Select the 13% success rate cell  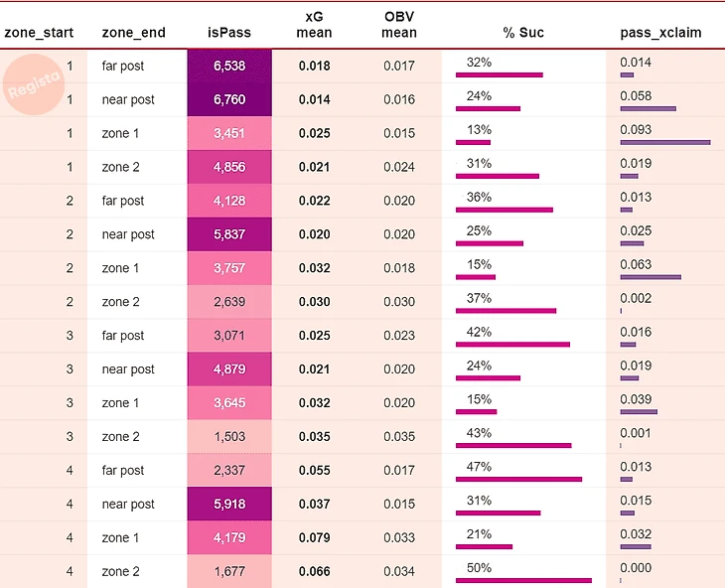(523, 133)
